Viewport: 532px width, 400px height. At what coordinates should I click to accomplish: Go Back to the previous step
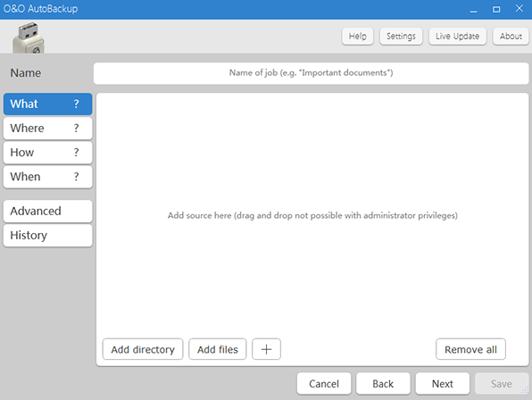click(x=383, y=384)
